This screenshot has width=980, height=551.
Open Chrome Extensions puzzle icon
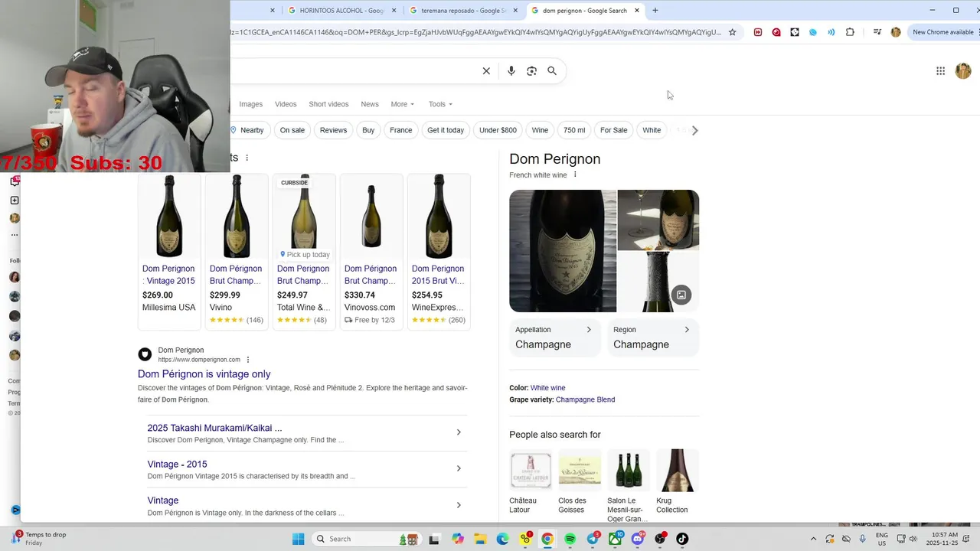click(x=850, y=32)
